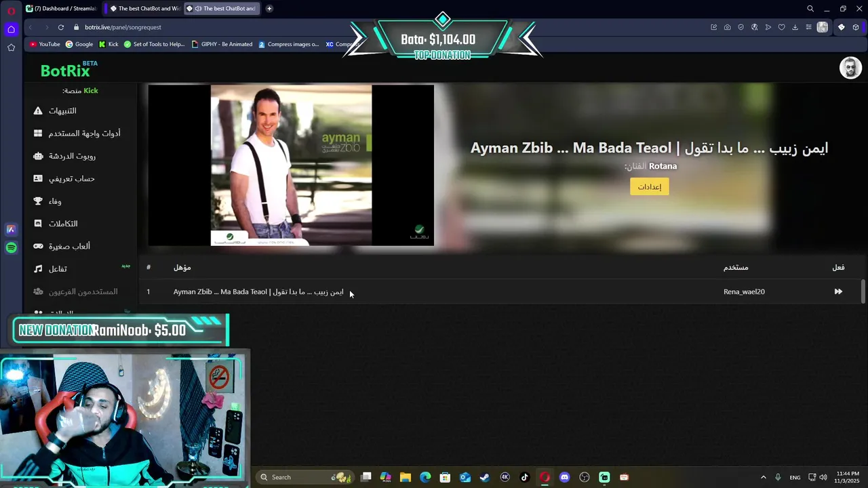Click the song title in queue row 1
This screenshot has width=868, height=488.
click(258, 291)
